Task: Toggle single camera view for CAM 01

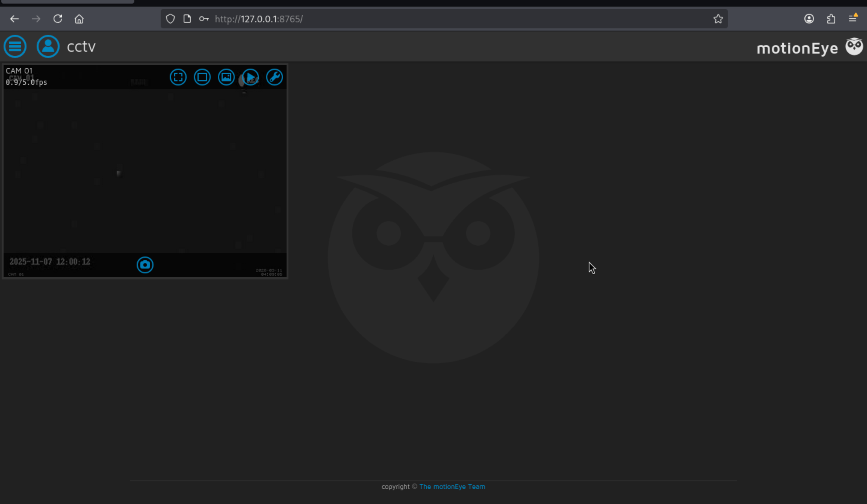Action: (202, 77)
